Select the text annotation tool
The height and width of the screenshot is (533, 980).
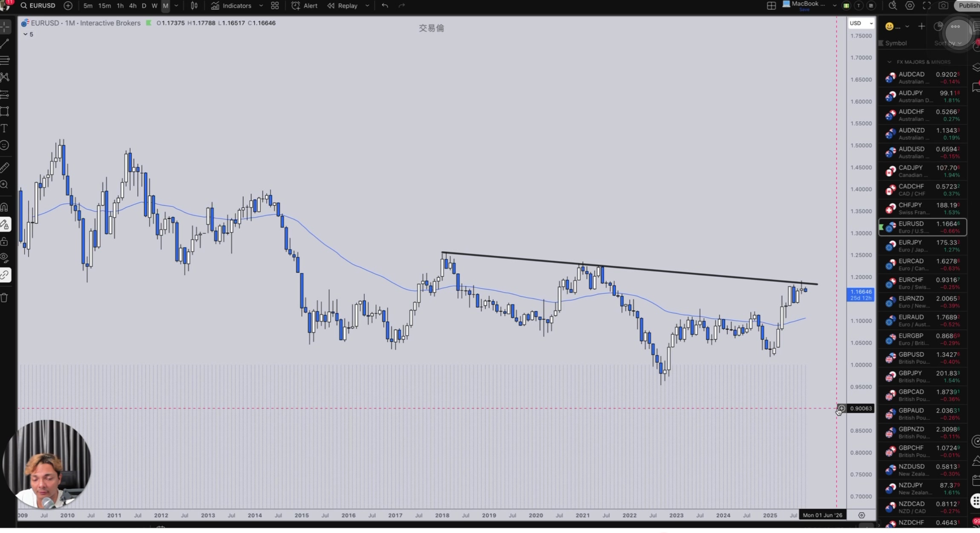coord(4,128)
